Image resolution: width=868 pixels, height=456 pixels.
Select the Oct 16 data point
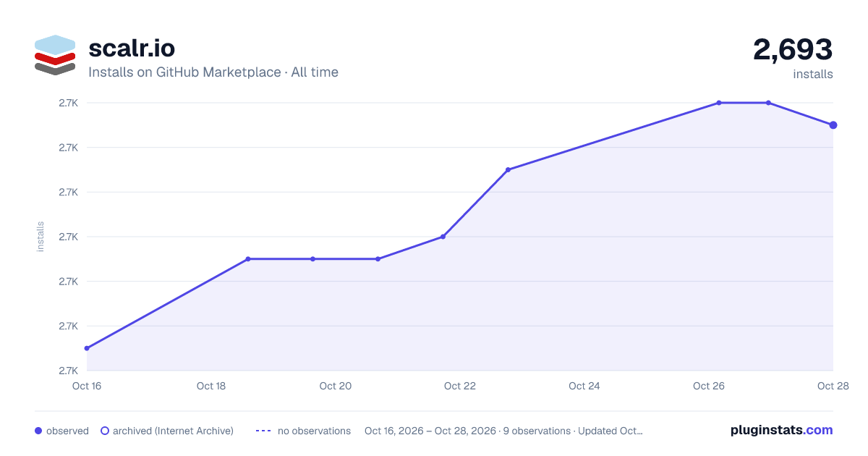tap(87, 348)
